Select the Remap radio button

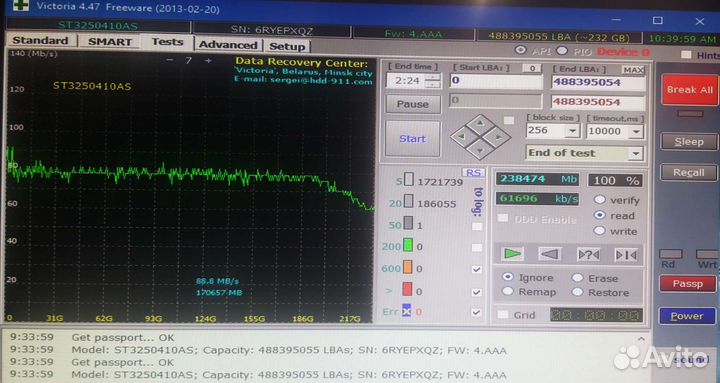(508, 291)
